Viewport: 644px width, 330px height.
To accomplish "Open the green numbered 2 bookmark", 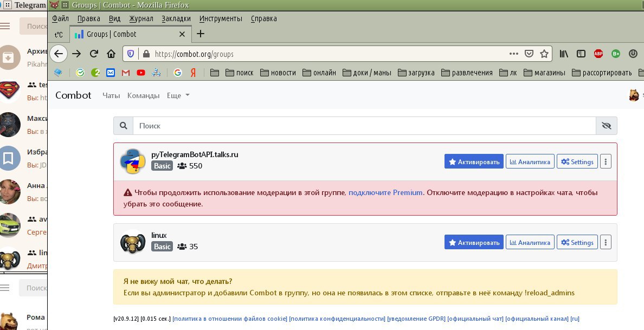I will (x=96, y=73).
